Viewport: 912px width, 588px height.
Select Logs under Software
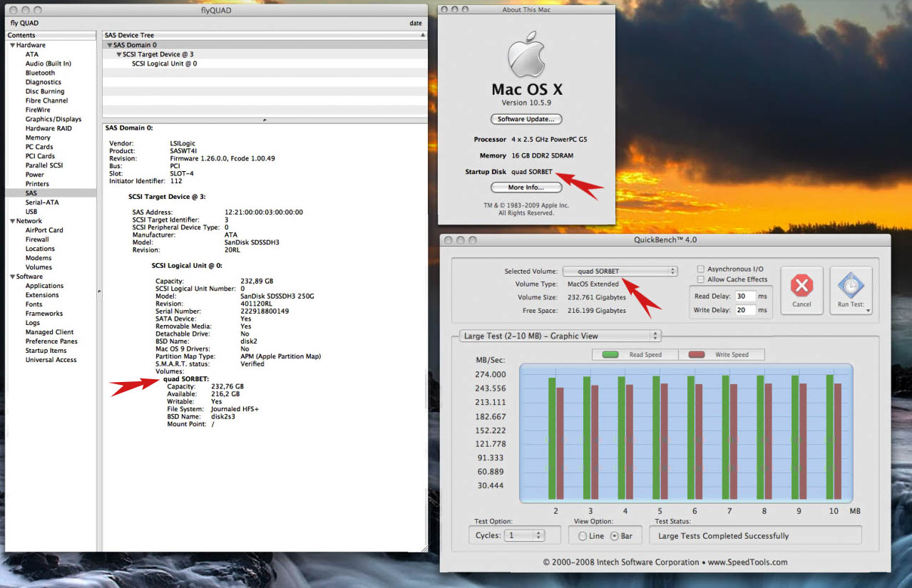(x=33, y=323)
